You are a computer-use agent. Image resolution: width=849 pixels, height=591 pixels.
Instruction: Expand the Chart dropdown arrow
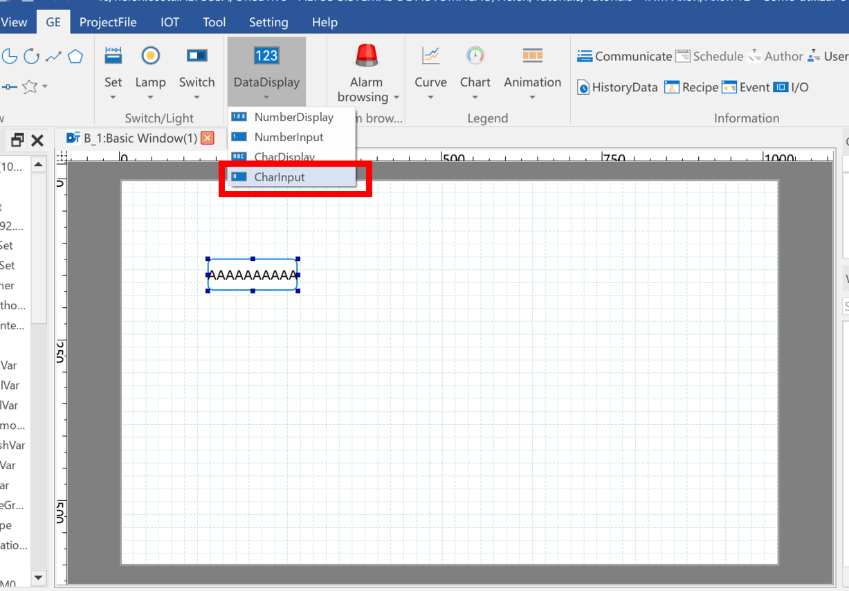pos(475,97)
